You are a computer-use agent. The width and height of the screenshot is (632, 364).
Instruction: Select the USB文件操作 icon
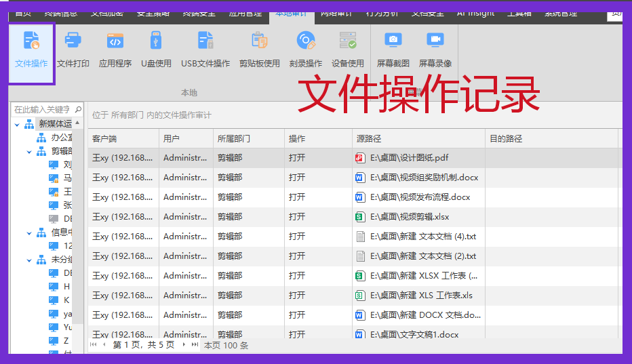click(205, 40)
